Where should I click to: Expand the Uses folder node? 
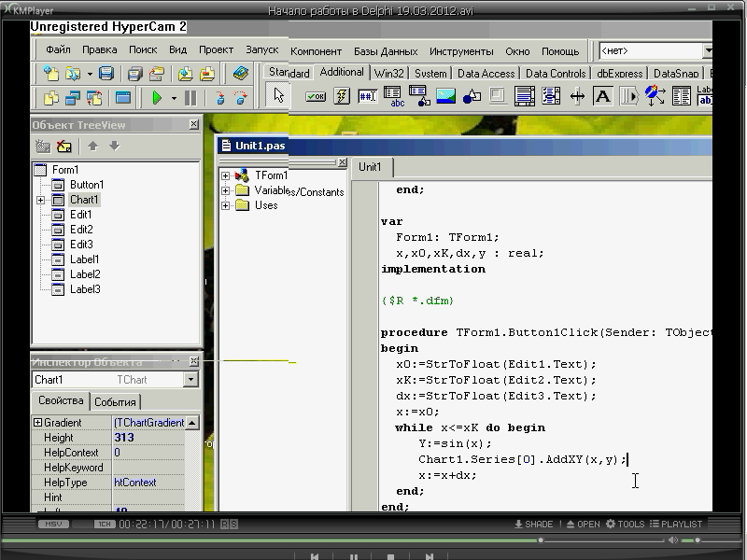click(225, 205)
